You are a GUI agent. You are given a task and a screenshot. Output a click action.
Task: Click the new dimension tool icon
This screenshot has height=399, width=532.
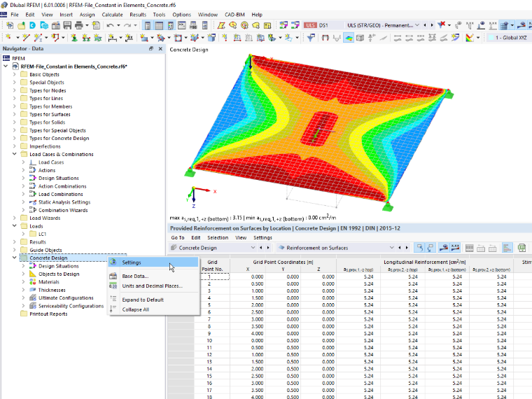click(112, 38)
